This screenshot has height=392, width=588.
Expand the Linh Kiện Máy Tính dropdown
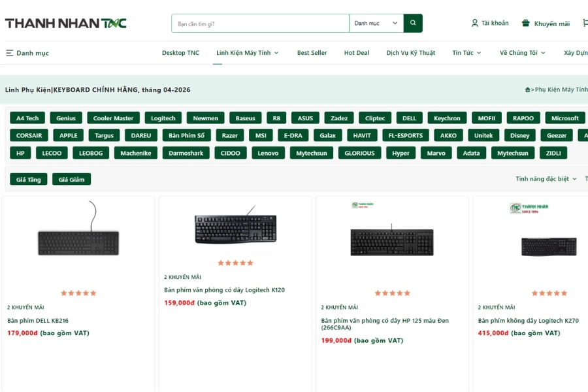(247, 53)
